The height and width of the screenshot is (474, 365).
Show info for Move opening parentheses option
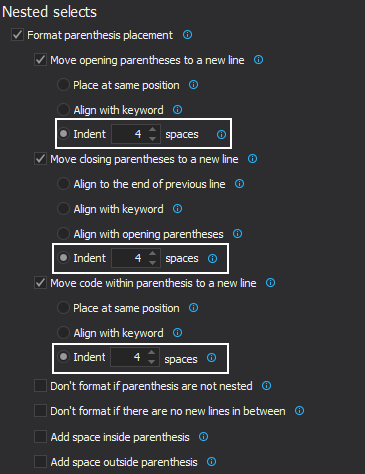pyautogui.click(x=258, y=60)
